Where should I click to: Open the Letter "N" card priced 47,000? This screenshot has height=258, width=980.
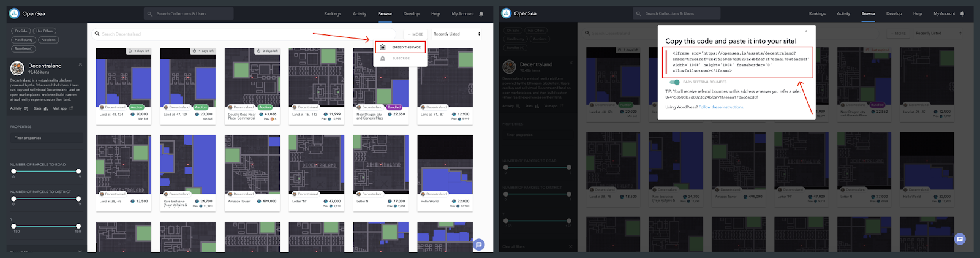pyautogui.click(x=317, y=173)
